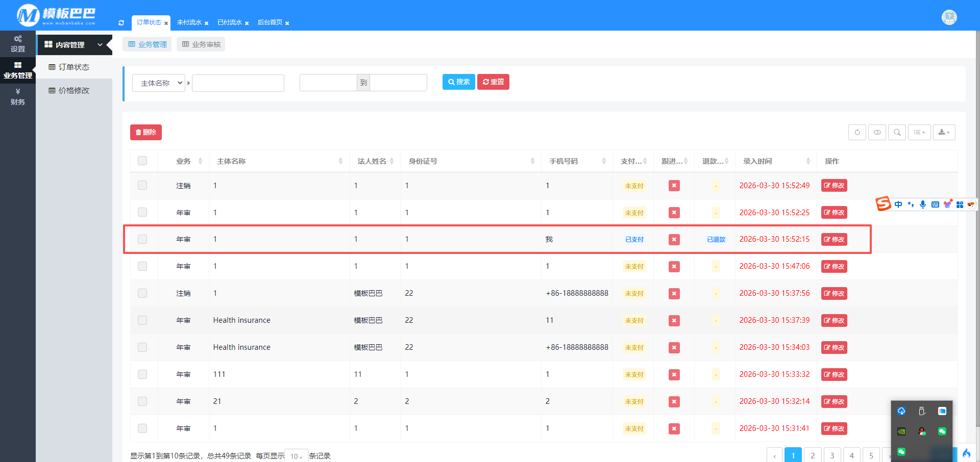Click the refresh icon beside 订单状态 tab
The image size is (980, 462).
tap(121, 23)
